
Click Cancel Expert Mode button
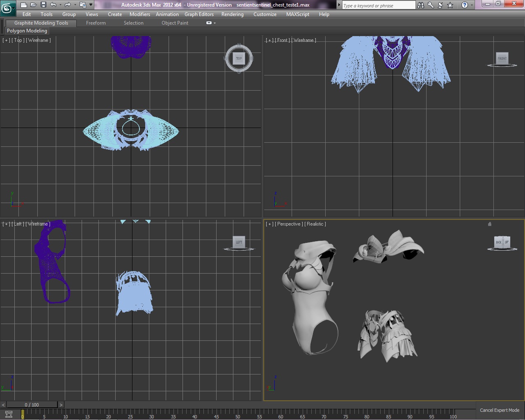(x=499, y=410)
